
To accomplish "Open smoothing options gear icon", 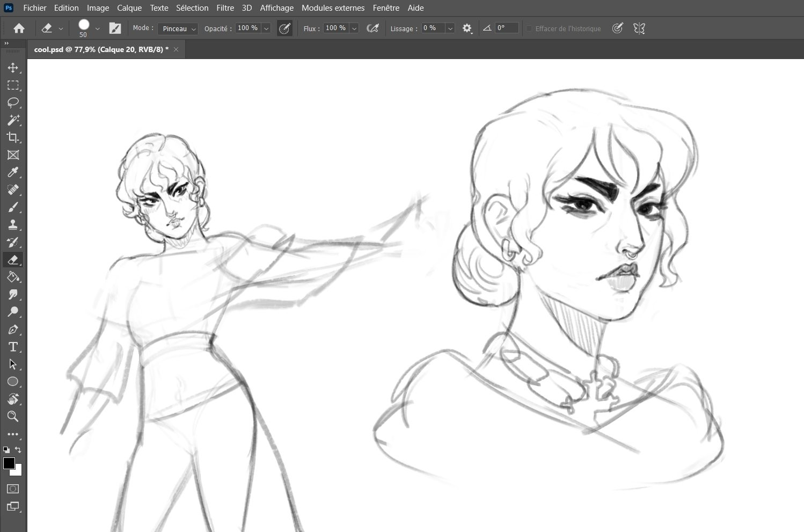I will click(467, 28).
